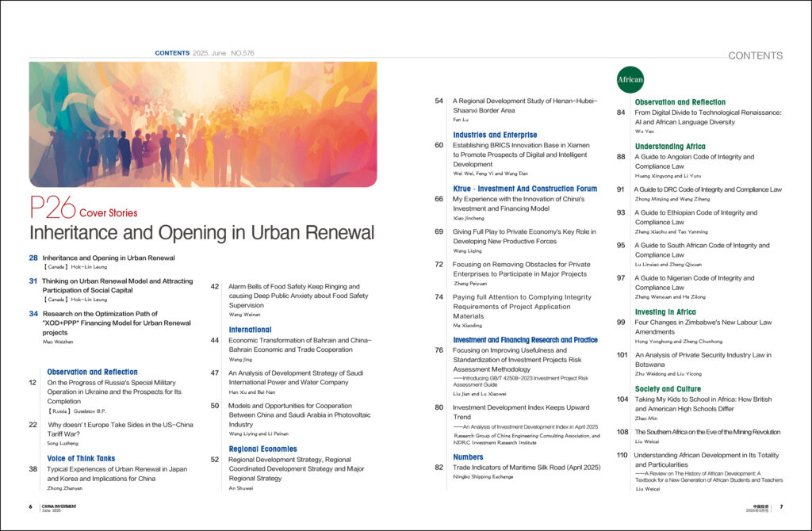Viewport: 812px width, 531px height.
Task: Click author name 'Mao Weizhen'
Action: tap(57, 342)
